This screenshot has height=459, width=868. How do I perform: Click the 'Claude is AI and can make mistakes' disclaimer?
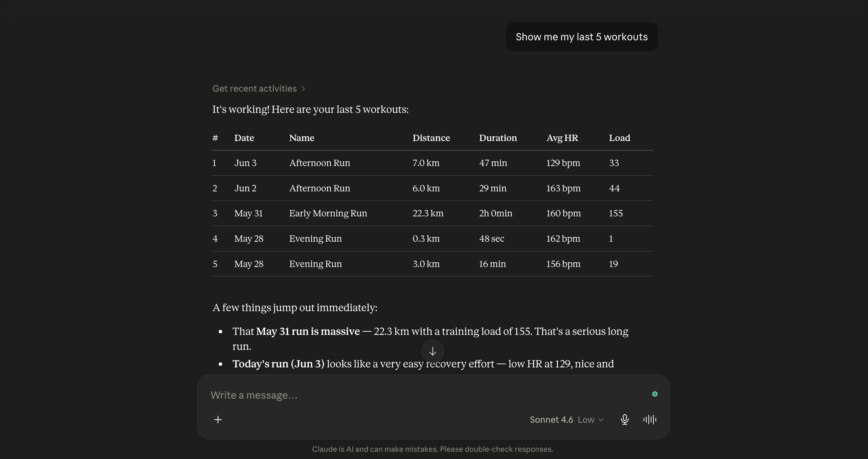tap(433, 449)
